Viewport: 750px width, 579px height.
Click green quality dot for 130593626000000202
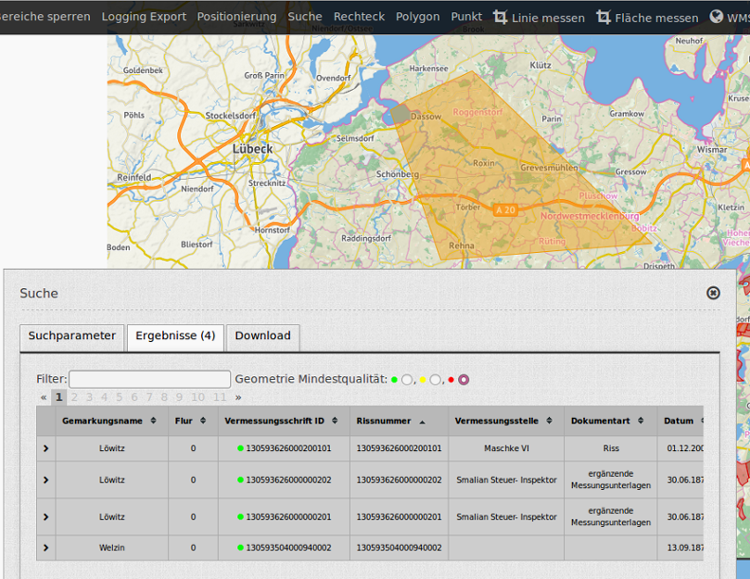click(241, 479)
